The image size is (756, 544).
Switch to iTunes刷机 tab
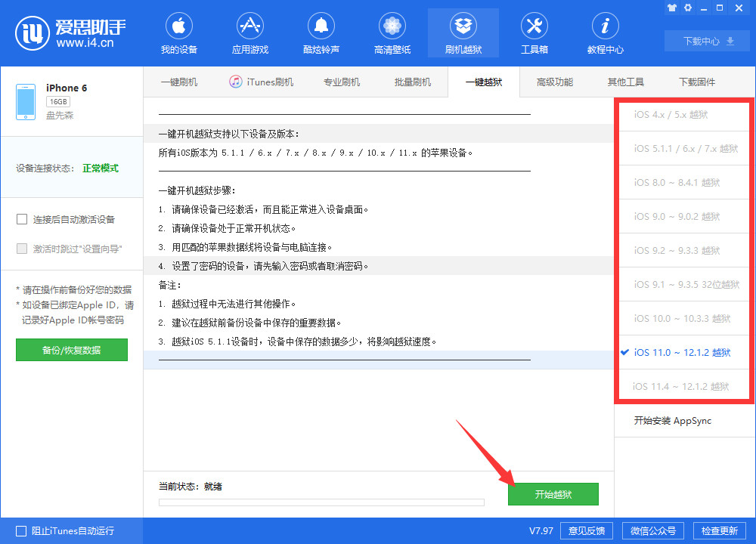coord(261,82)
